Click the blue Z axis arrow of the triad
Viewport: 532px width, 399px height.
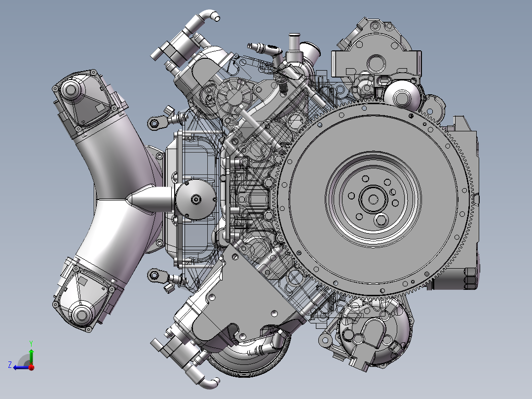pyautogui.click(x=20, y=367)
